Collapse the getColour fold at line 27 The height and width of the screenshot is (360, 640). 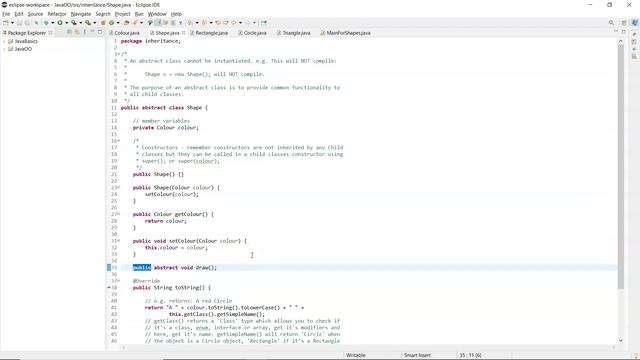(119, 214)
